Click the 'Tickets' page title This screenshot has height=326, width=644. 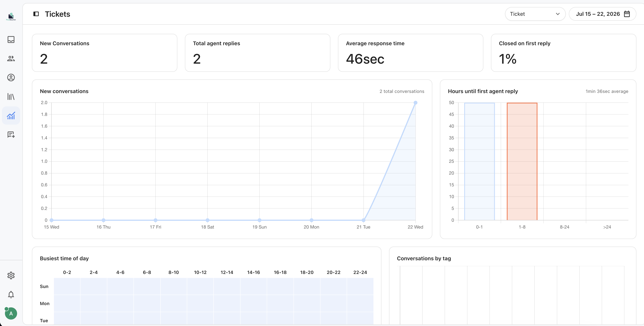(x=58, y=14)
